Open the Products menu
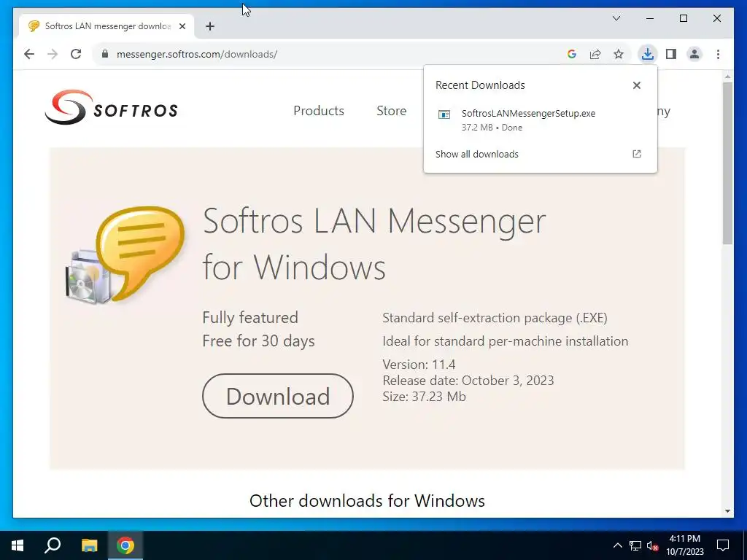This screenshot has width=747, height=560. tap(319, 111)
